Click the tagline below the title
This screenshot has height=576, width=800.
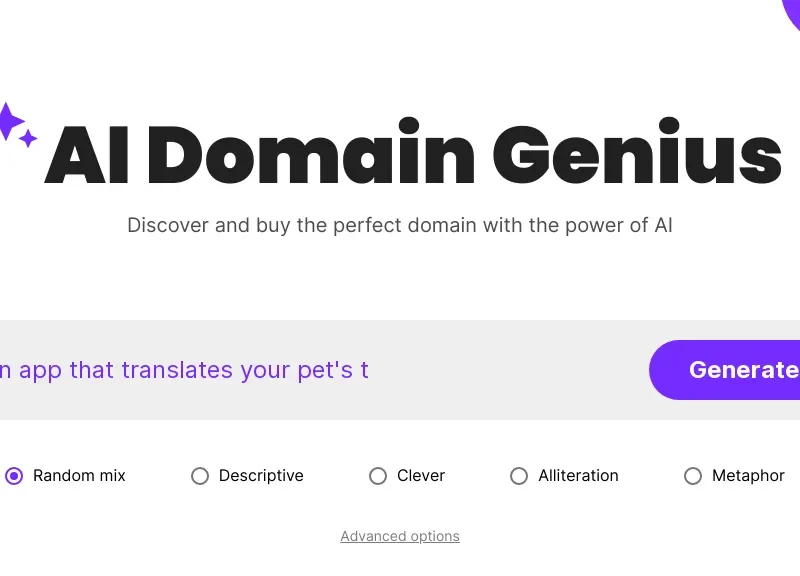pos(400,225)
